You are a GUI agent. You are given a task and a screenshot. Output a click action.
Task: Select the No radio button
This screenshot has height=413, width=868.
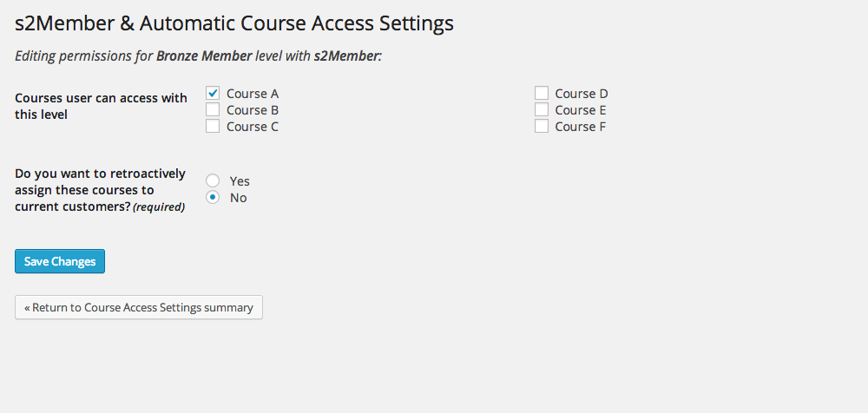click(x=213, y=197)
